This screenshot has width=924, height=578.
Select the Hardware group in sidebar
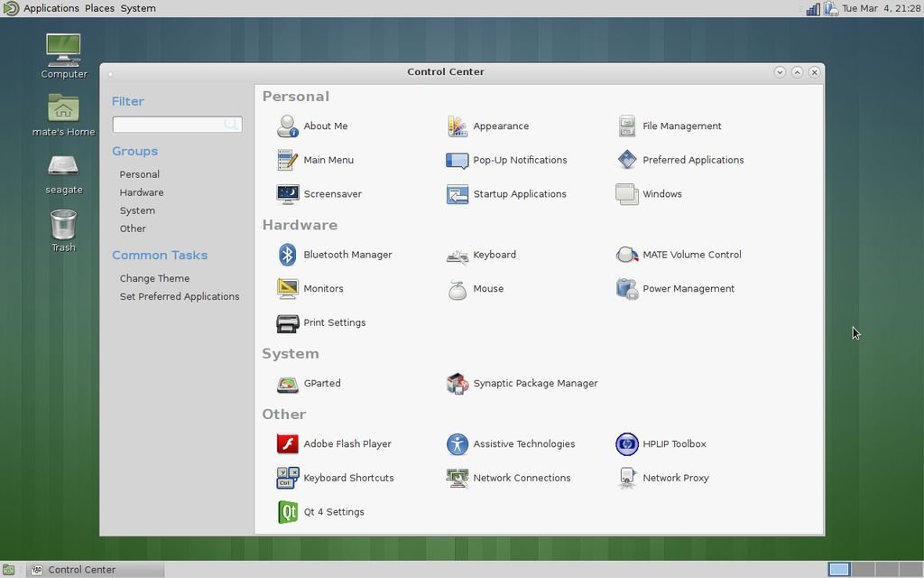click(x=142, y=192)
